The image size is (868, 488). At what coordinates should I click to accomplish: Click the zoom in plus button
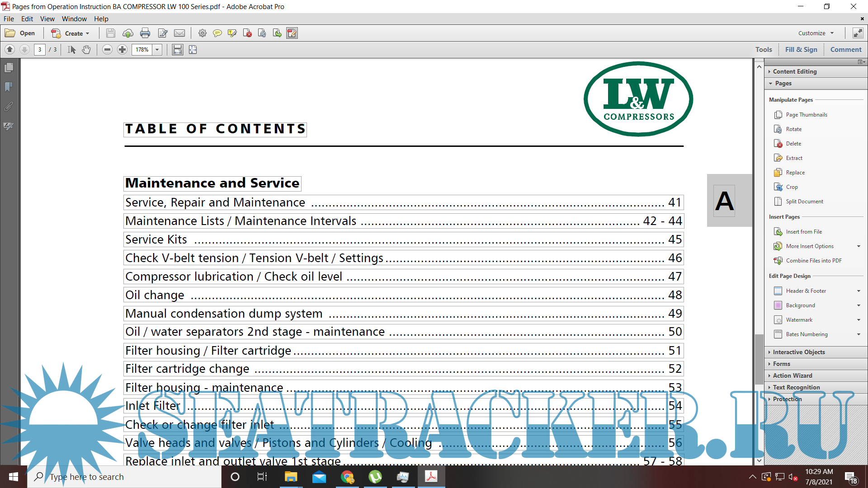click(122, 50)
